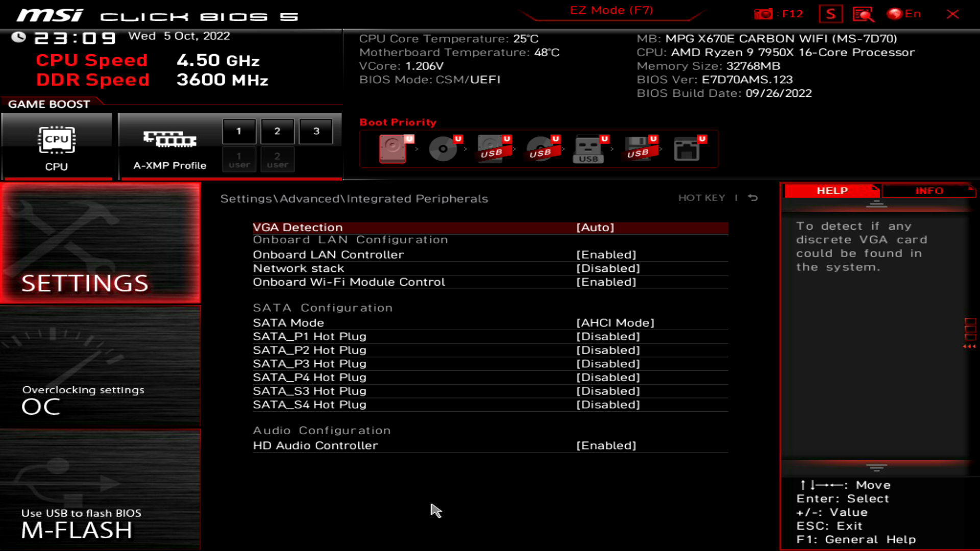Viewport: 980px width, 551px height.
Task: Select the optical disc boot device icon
Action: click(443, 148)
